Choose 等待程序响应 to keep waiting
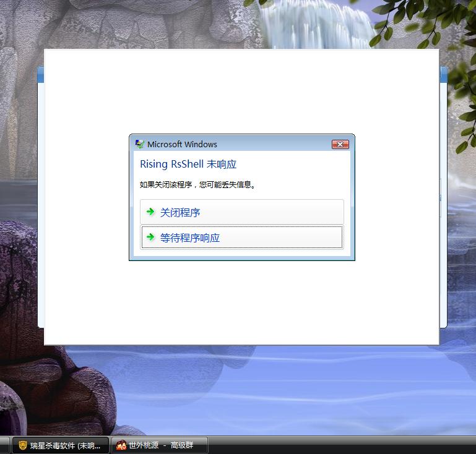This screenshot has width=476, height=454. pyautogui.click(x=241, y=237)
